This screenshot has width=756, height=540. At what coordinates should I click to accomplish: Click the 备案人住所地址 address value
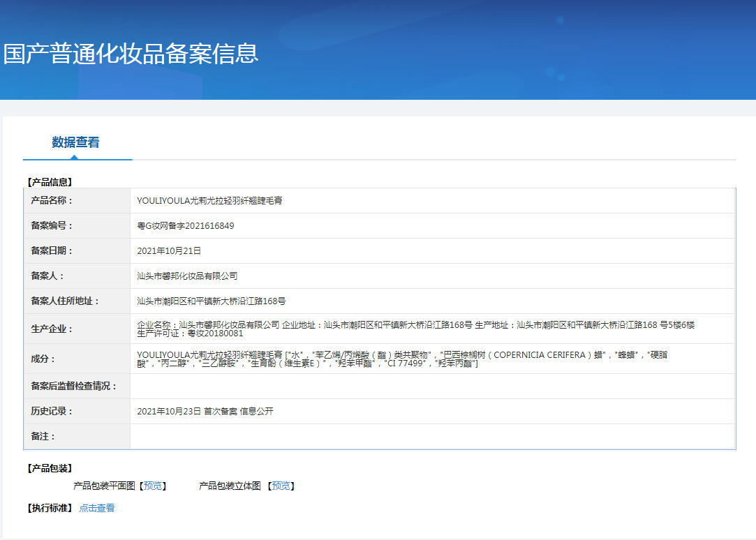(212, 301)
